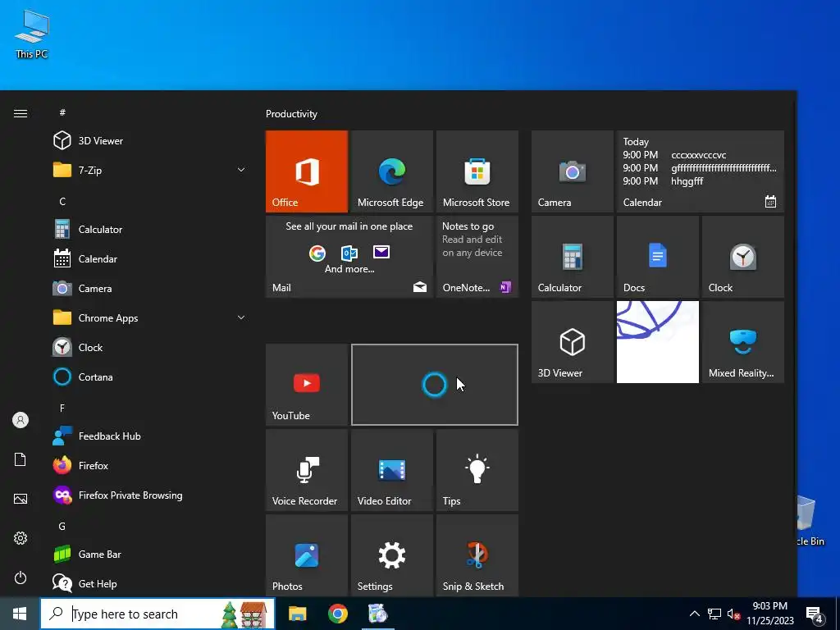Open the Tips tile
Screen dimensions: 840x630
[477, 470]
